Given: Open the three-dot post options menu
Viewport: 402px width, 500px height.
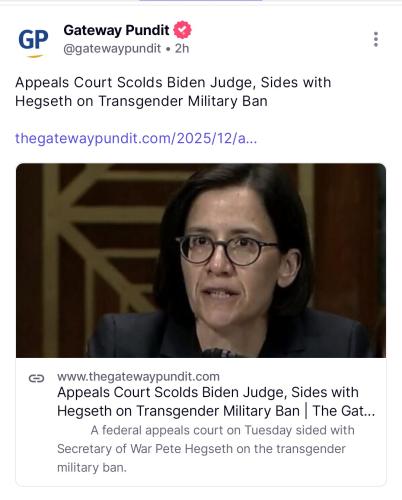Looking at the screenshot, I should coord(376,39).
